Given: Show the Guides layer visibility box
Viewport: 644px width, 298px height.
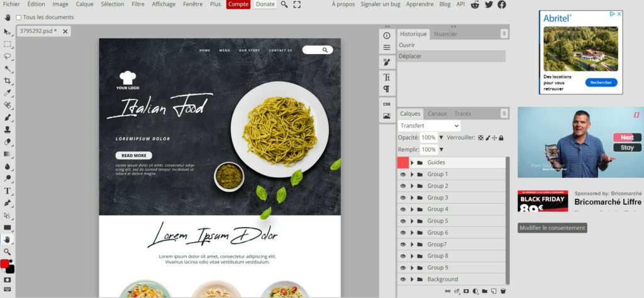Looking at the screenshot, I should pos(403,163).
